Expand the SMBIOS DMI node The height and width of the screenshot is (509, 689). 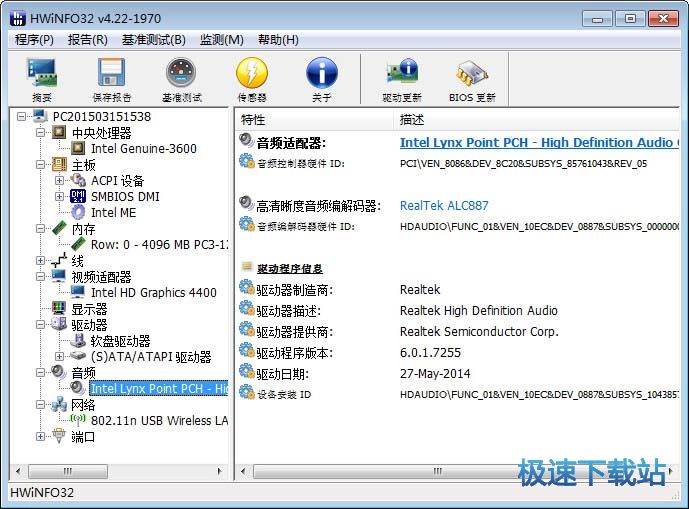(x=59, y=197)
